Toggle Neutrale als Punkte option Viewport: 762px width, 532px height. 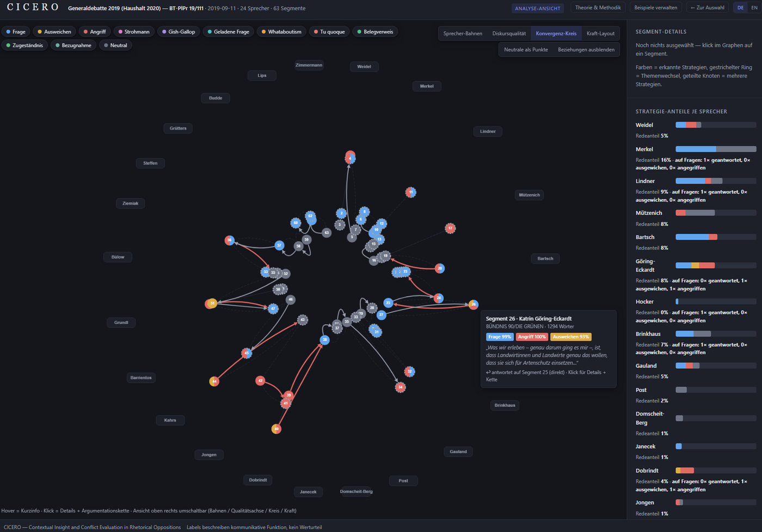(x=526, y=50)
